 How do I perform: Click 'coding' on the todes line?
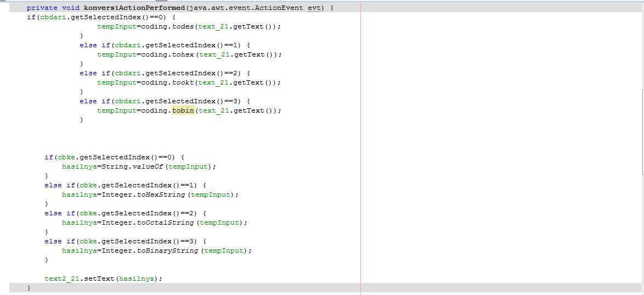155,26
